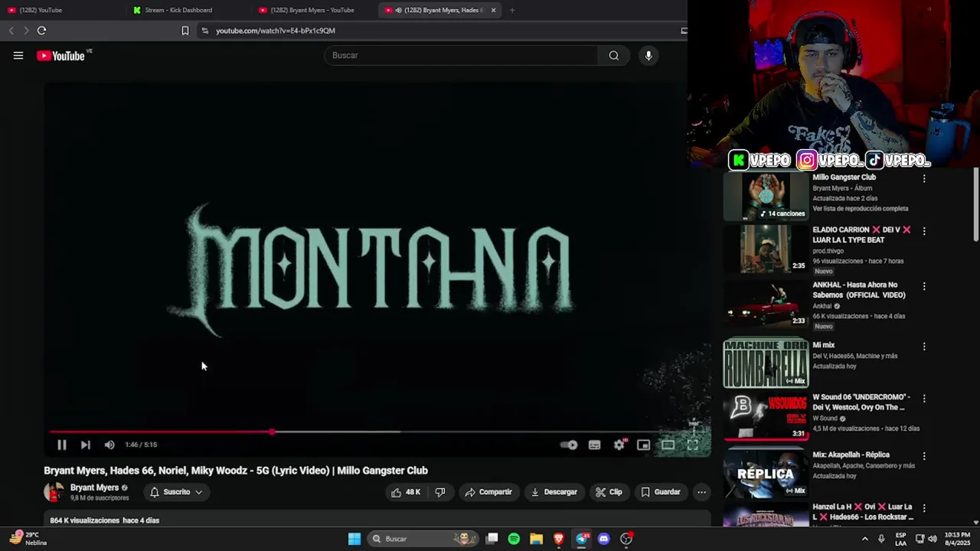The width and height of the screenshot is (980, 551).
Task: Open Task View on taskbar
Action: click(492, 539)
